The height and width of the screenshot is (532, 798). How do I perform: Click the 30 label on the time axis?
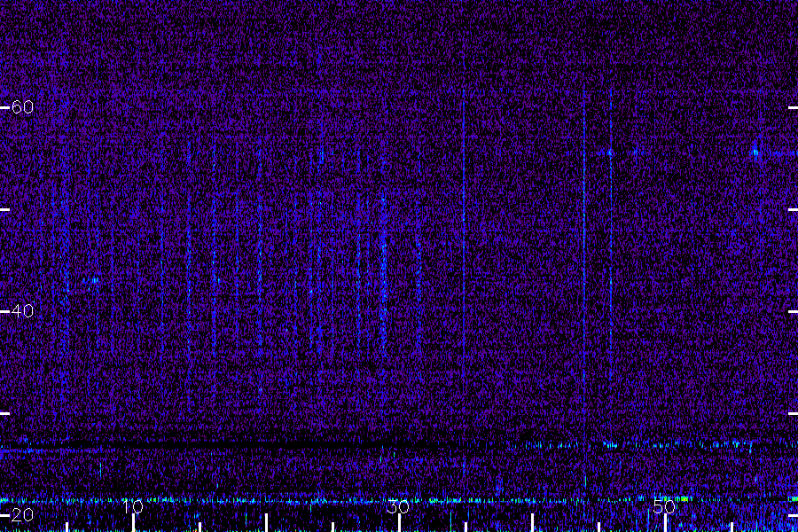pyautogui.click(x=398, y=506)
